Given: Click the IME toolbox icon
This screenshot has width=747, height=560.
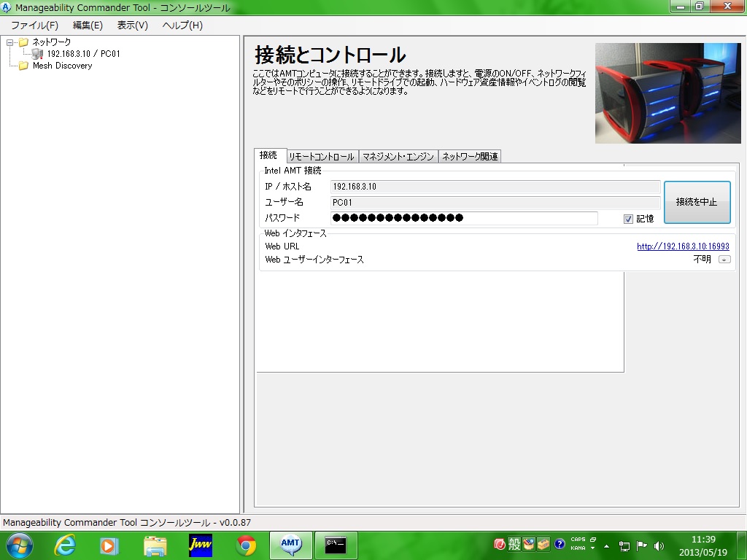Looking at the screenshot, I should [x=543, y=544].
